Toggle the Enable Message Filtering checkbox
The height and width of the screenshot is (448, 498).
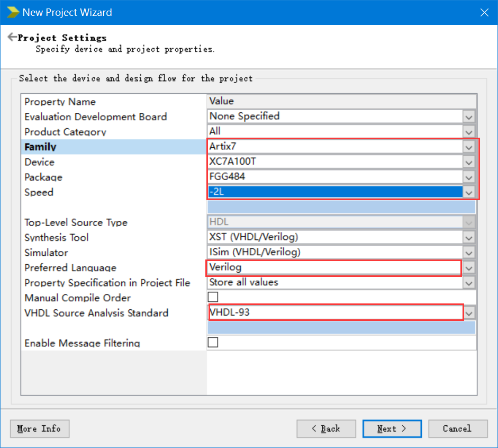point(213,343)
